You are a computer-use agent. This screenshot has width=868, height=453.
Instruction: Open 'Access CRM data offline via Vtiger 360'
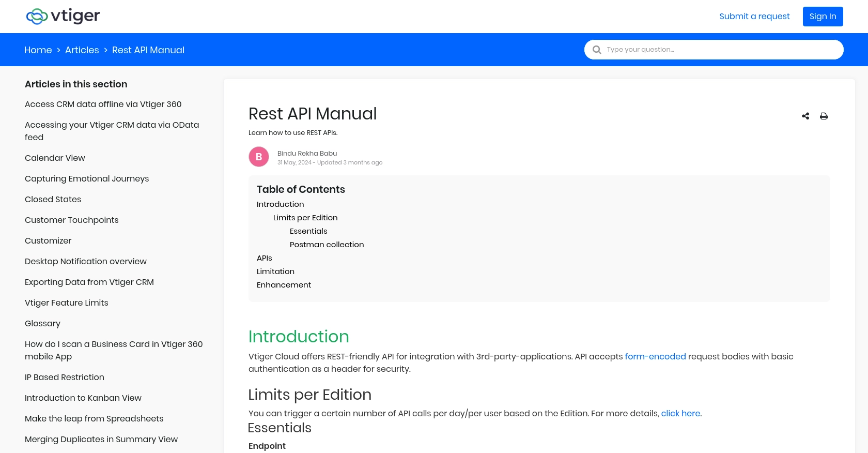tap(103, 104)
